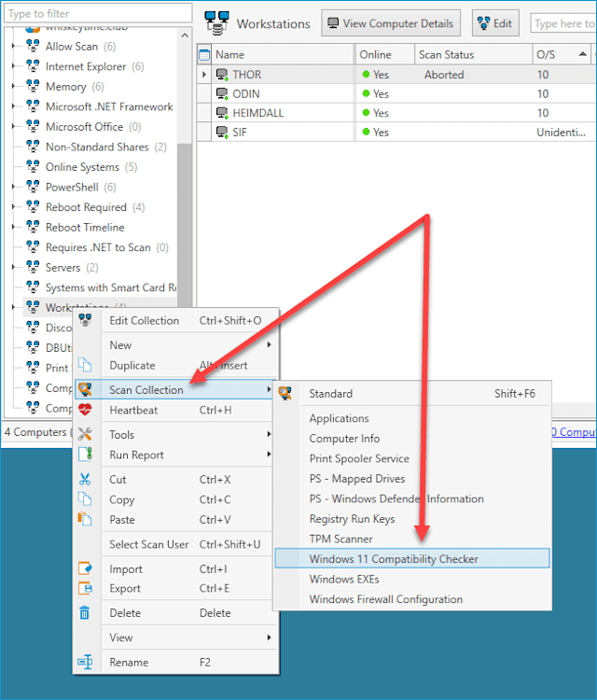The image size is (597, 700).
Task: Click the Scan Collection magnifier icon
Action: coord(85,389)
